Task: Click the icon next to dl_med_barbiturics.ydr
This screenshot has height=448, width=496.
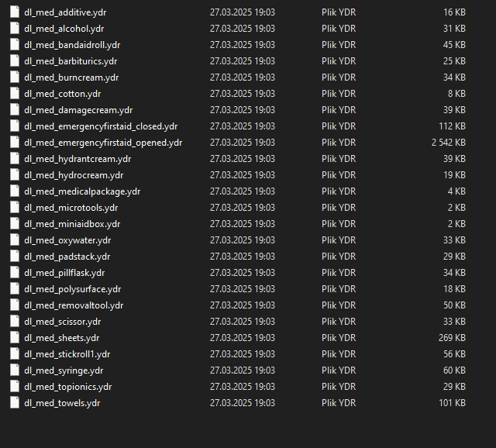Action: (15, 61)
